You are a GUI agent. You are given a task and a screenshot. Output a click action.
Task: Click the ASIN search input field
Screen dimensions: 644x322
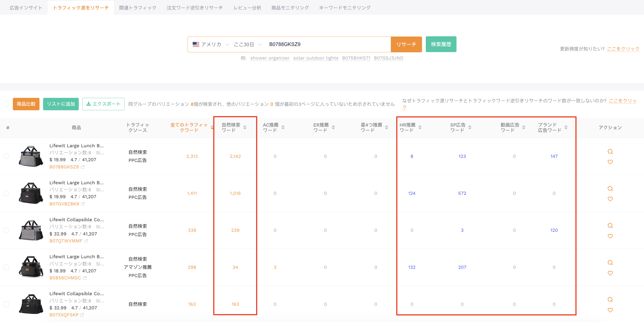click(328, 44)
